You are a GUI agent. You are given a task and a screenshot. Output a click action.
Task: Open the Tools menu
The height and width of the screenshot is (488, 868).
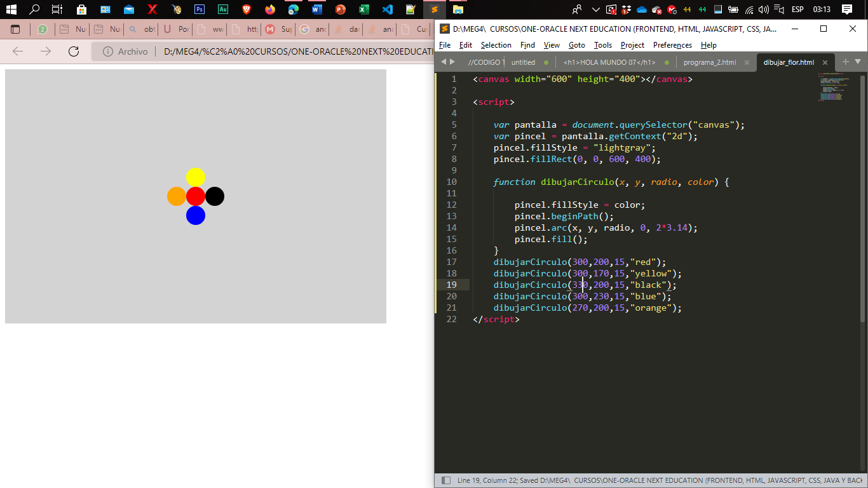603,45
